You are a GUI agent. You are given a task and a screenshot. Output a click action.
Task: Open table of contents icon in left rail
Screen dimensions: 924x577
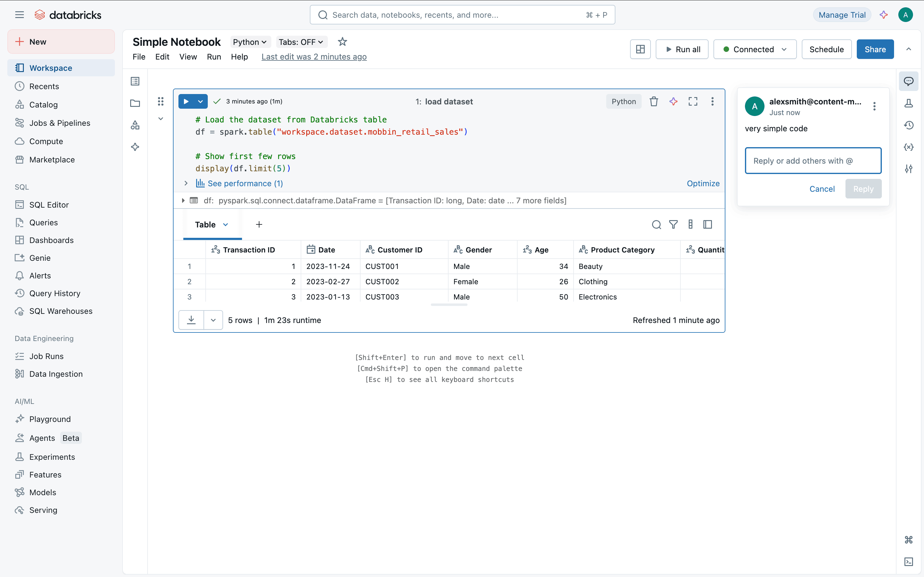(135, 81)
